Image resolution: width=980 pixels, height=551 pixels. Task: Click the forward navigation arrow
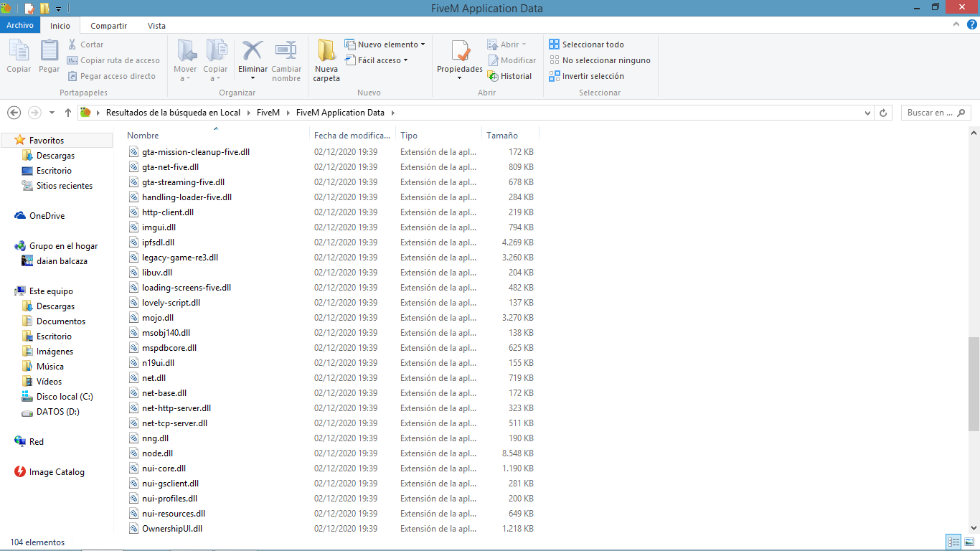coord(34,113)
